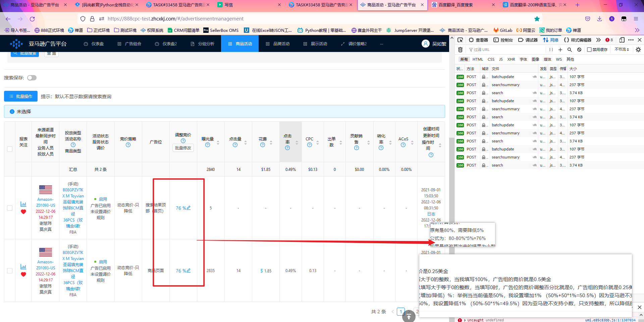
Task: Click the browser address bar URL
Action: 175,19
